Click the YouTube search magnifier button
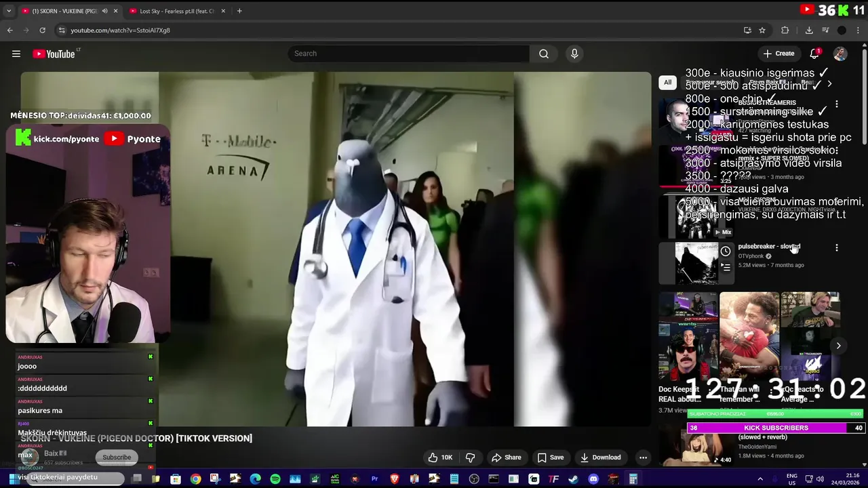Viewport: 868px width, 488px height. click(x=544, y=54)
